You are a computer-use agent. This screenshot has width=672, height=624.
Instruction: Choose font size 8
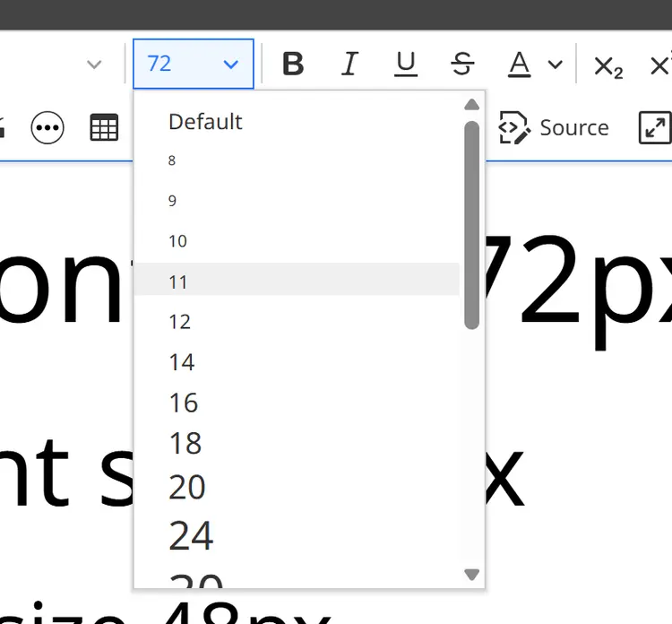[297, 160]
